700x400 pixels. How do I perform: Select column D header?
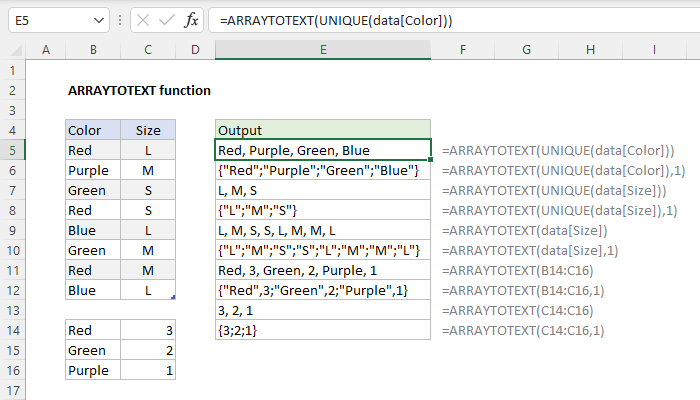195,50
